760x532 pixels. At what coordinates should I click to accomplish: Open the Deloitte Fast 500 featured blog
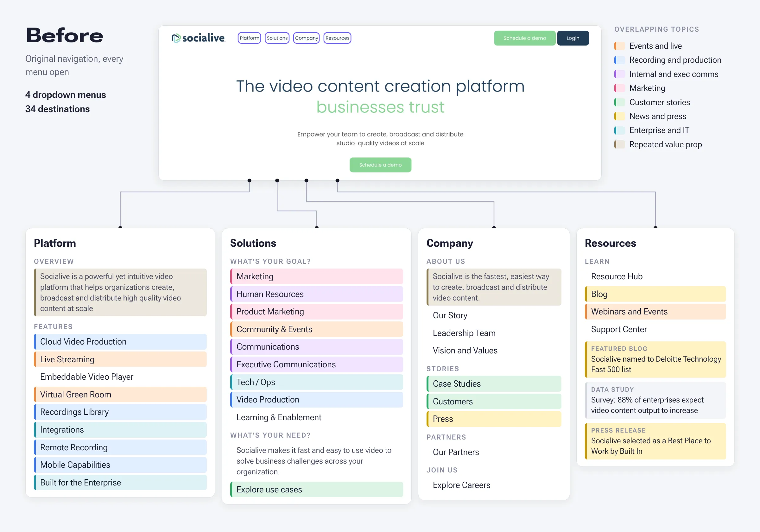coord(655,359)
